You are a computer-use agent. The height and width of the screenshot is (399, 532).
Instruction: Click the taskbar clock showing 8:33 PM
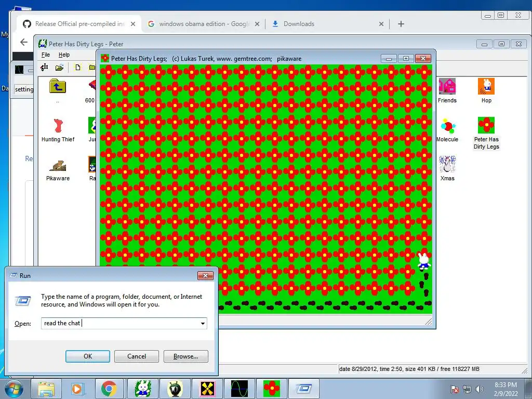tap(506, 389)
